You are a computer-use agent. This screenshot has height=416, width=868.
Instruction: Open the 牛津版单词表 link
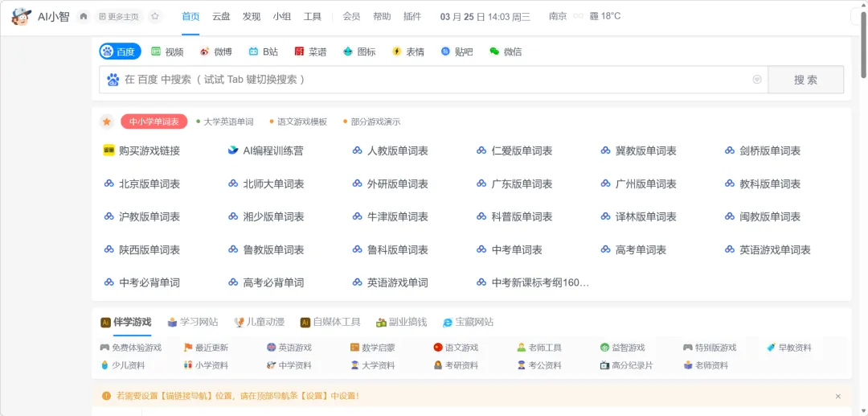[390, 216]
